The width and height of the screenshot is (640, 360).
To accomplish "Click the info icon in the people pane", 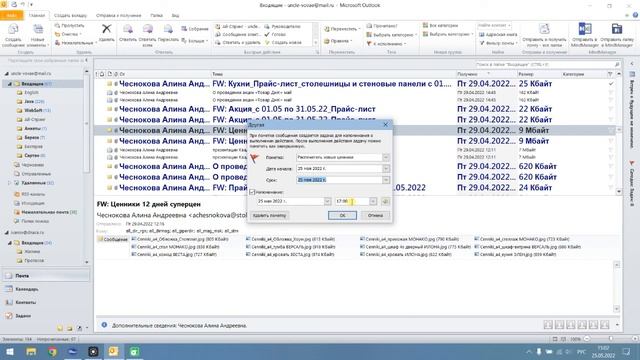I will point(104,325).
